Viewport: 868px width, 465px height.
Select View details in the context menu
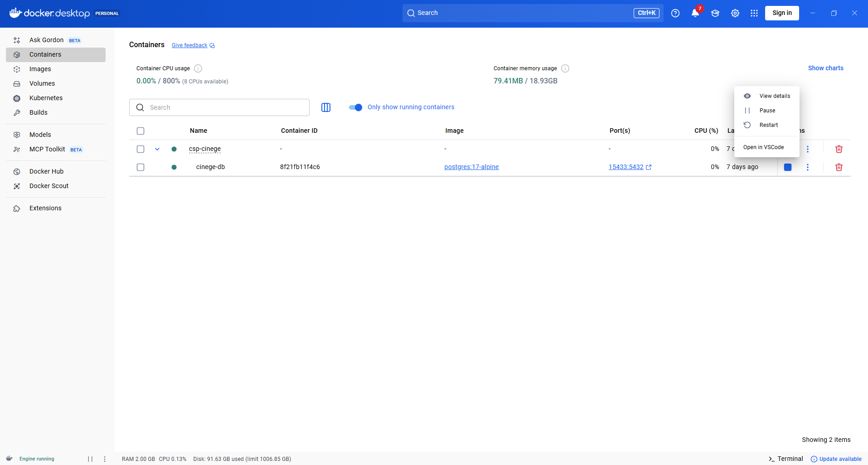click(767, 96)
